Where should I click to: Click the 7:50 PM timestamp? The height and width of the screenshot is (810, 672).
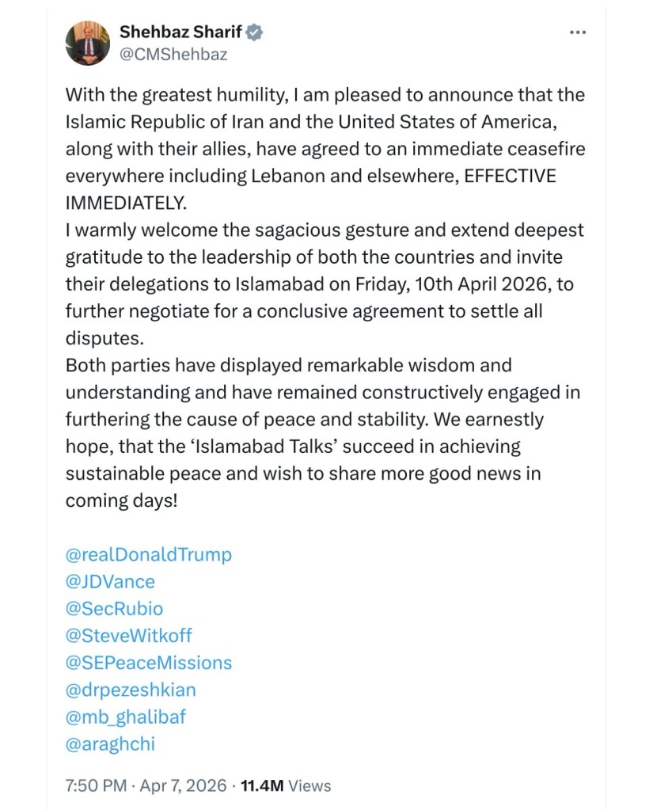[96, 785]
